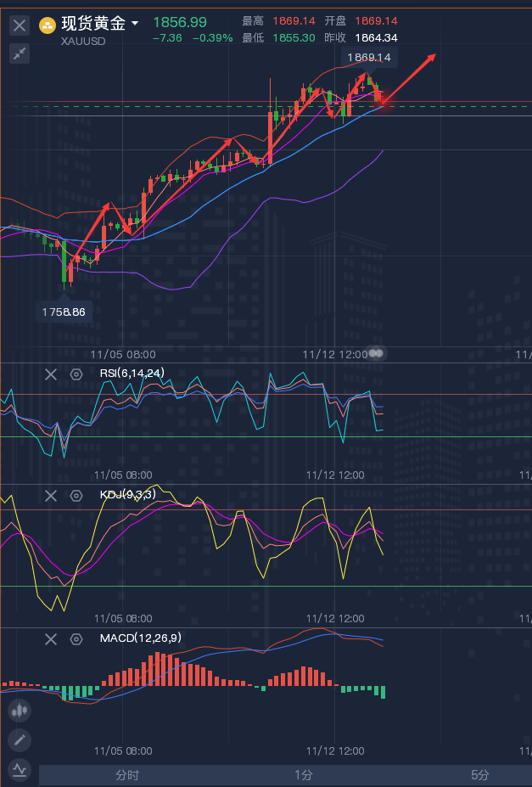Click the RSI(6,14,24) indicator title

coord(132,373)
